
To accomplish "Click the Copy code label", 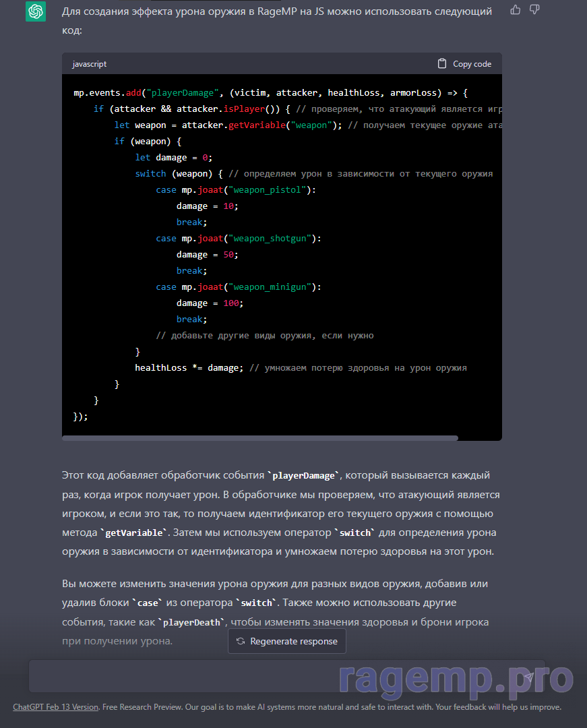I will (472, 64).
